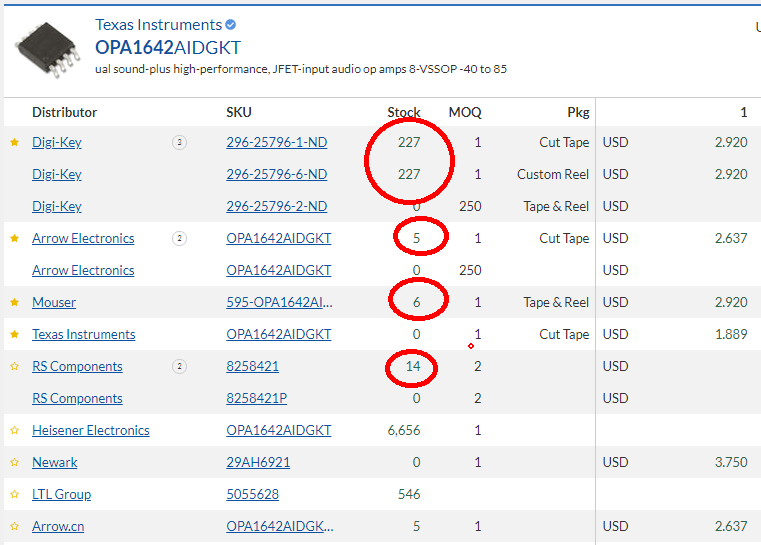Open Arrow Electronics link with stock 5

pos(83,238)
